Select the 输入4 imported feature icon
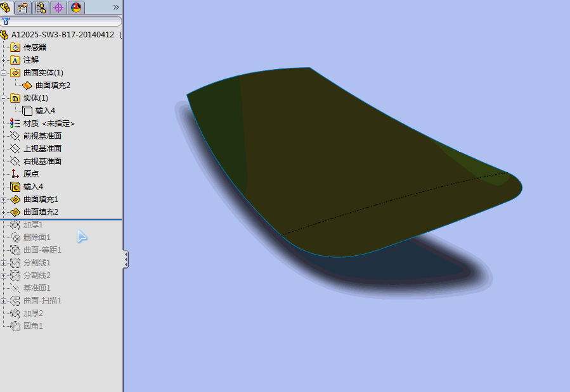 [15, 187]
